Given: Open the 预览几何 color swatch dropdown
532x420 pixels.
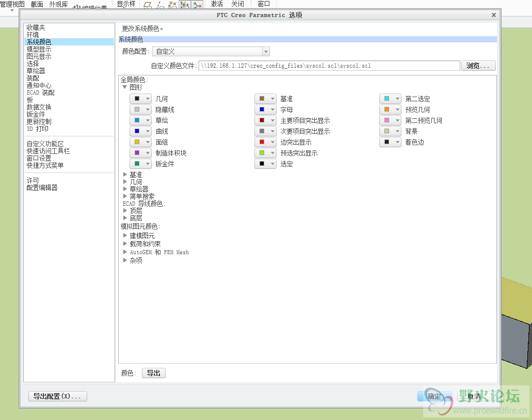Looking at the screenshot, I should (x=390, y=110).
